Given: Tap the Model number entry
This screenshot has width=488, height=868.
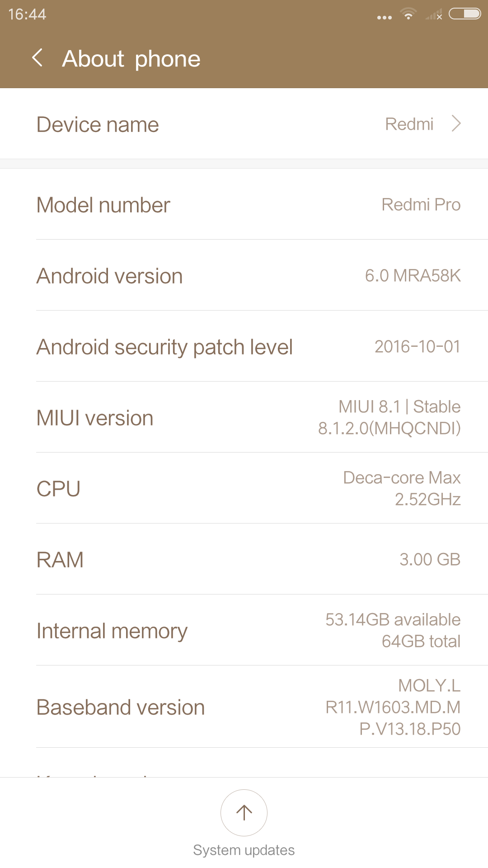Looking at the screenshot, I should 244,205.
